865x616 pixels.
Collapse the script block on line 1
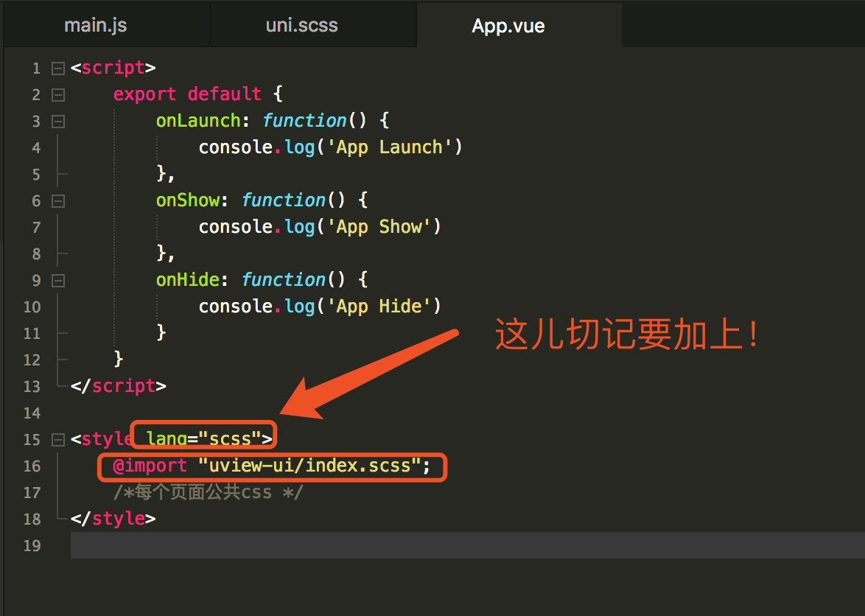tap(58, 68)
